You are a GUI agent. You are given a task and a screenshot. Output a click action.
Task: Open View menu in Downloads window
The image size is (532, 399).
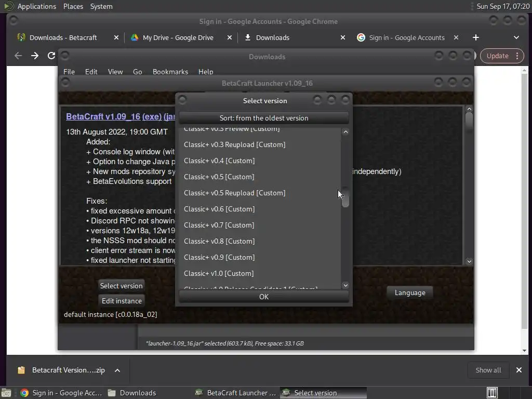[x=115, y=72]
